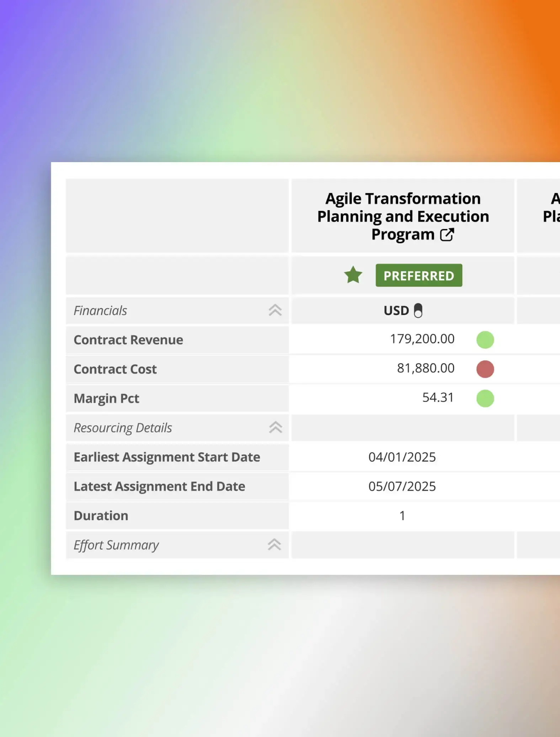Click the green preferred star icon

[353, 275]
